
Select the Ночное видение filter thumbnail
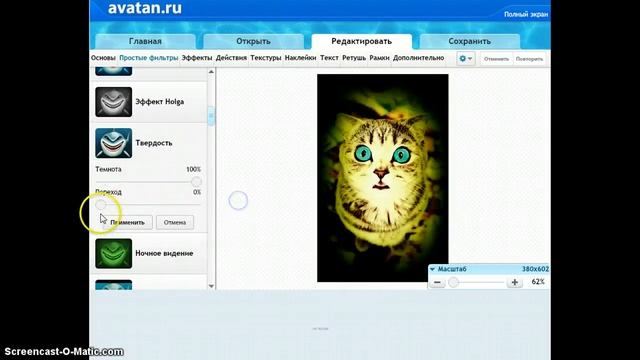click(x=113, y=253)
